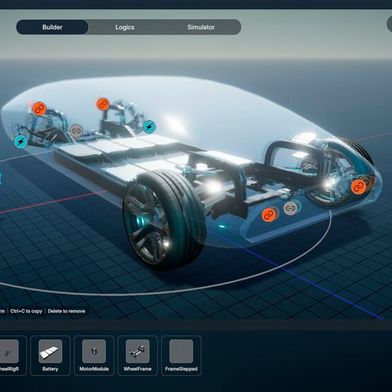Open the Simulator tab
This screenshot has width=392, height=392.
coord(201,27)
